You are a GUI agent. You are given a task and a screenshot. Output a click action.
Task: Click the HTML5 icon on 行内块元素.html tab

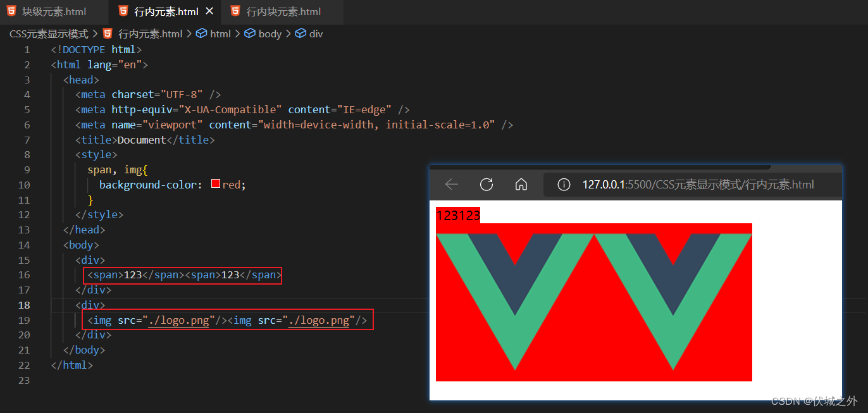(235, 11)
